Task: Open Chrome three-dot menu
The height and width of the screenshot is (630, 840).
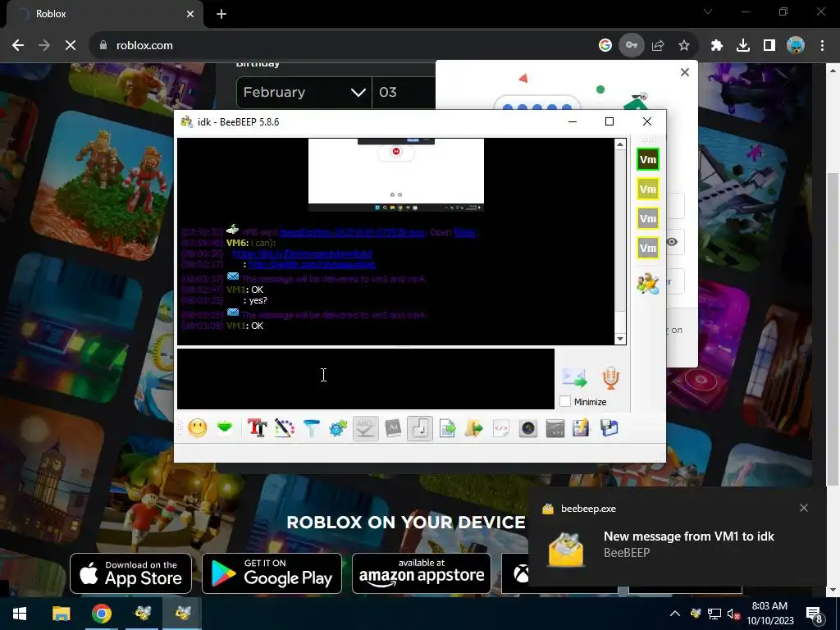Action: (822, 46)
